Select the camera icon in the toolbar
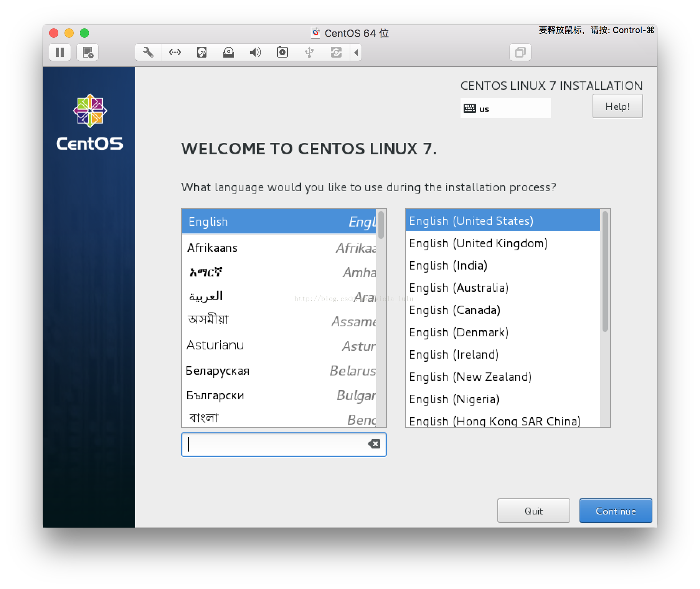 (x=282, y=52)
